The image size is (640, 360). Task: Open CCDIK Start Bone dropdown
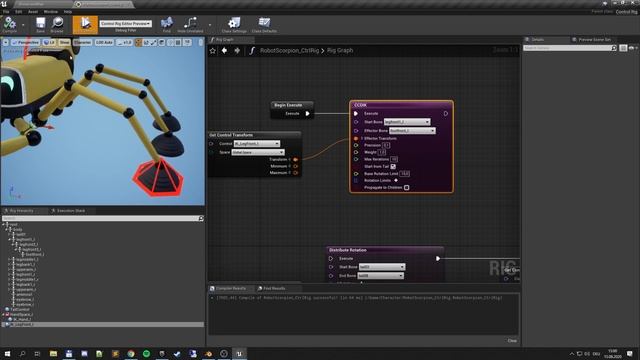[x=407, y=122]
